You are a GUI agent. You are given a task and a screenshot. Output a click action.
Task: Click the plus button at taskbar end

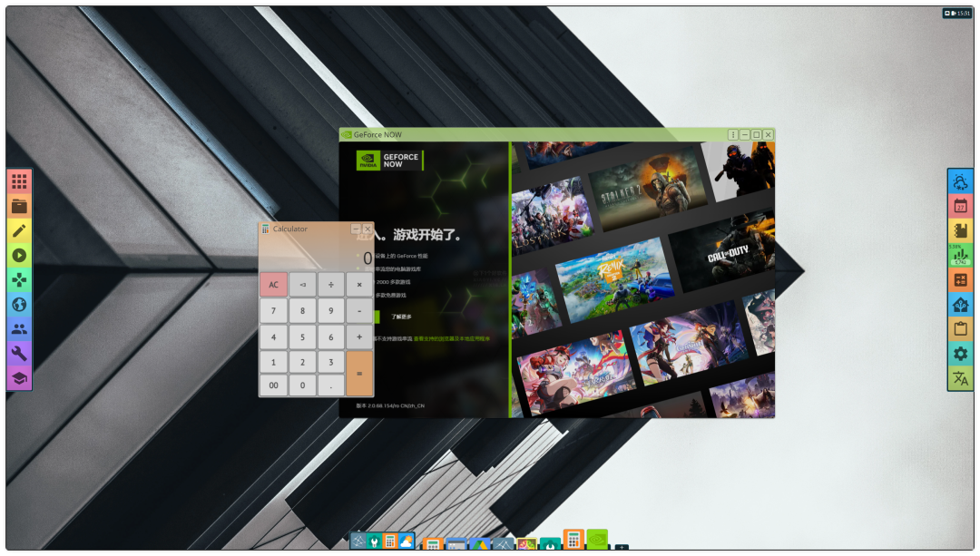click(622, 547)
